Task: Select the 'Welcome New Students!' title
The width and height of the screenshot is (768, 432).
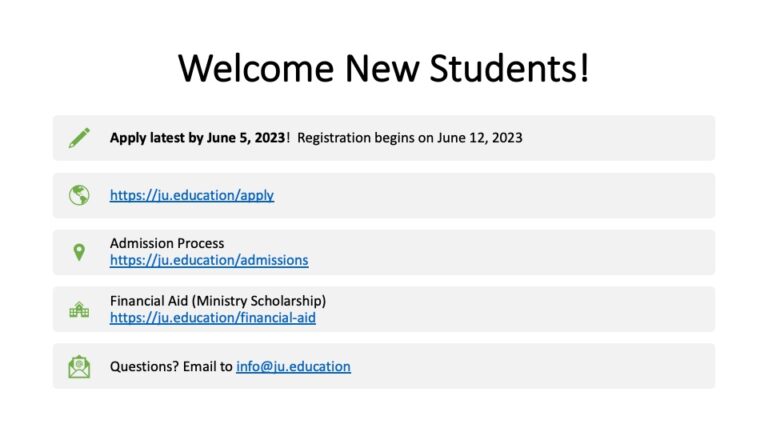Action: (384, 69)
